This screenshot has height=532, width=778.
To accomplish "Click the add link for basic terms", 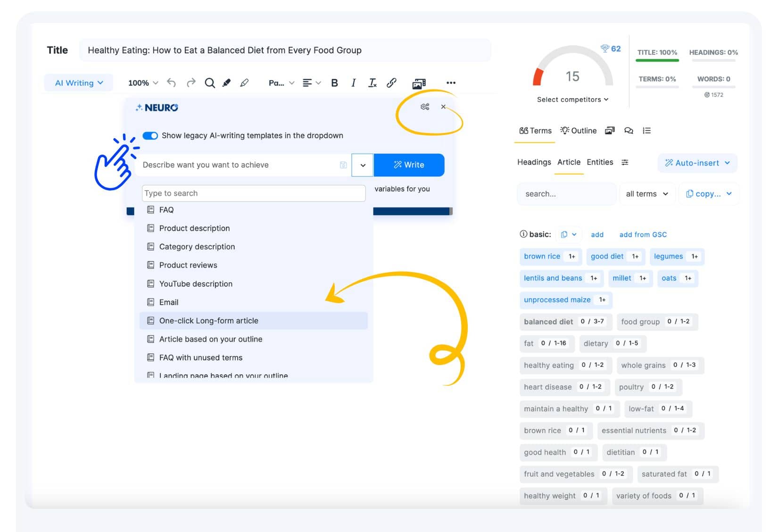I will point(597,234).
